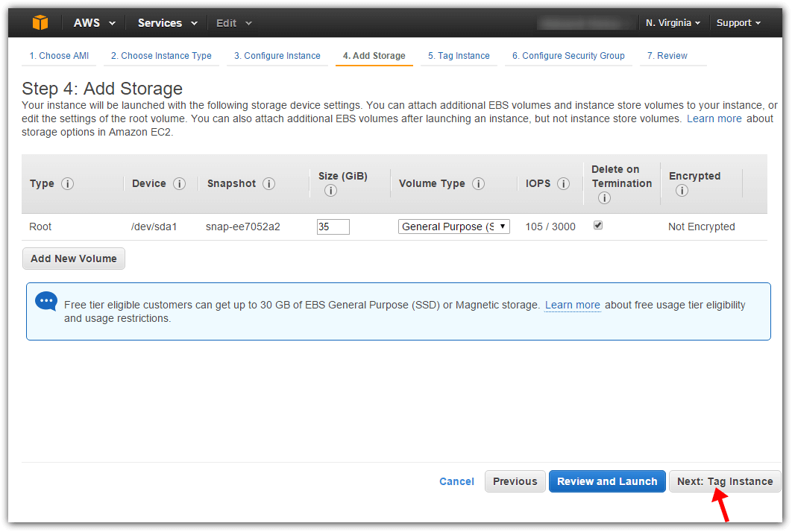Image resolution: width=792 pixels, height=532 pixels.
Task: Open the Edit dropdown in top bar
Action: (x=234, y=23)
